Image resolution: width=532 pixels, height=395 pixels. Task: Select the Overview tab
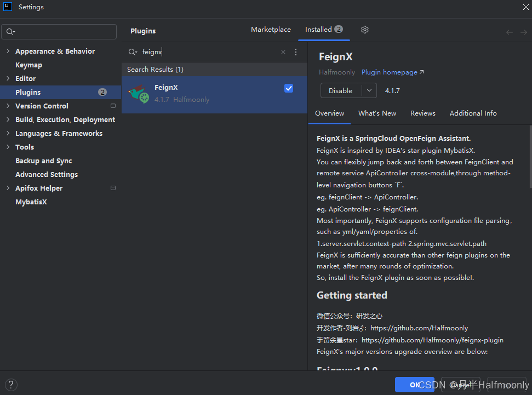[329, 113]
